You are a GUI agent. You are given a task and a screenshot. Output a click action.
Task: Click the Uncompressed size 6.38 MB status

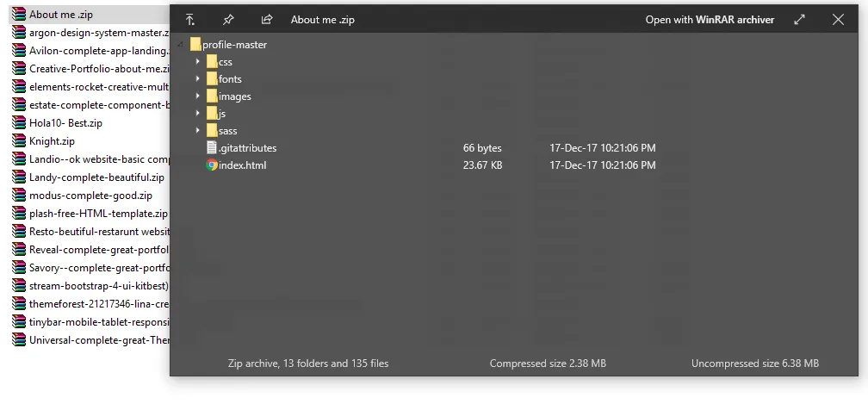click(755, 363)
